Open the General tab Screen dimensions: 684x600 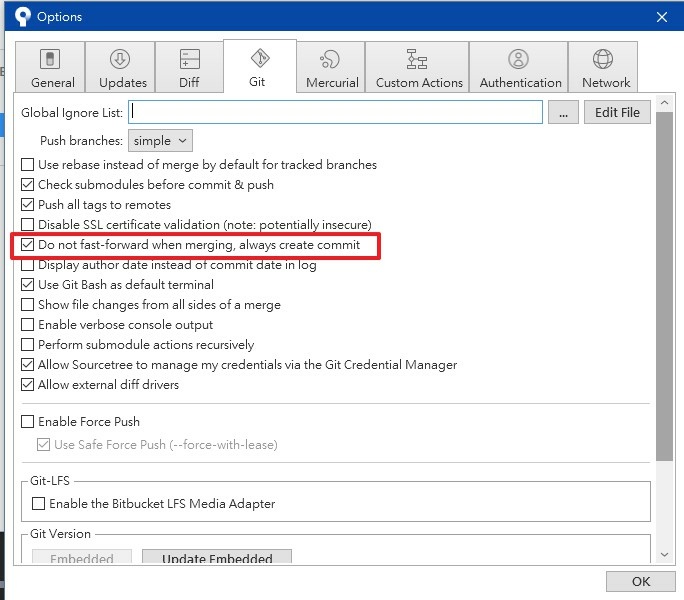(50, 67)
